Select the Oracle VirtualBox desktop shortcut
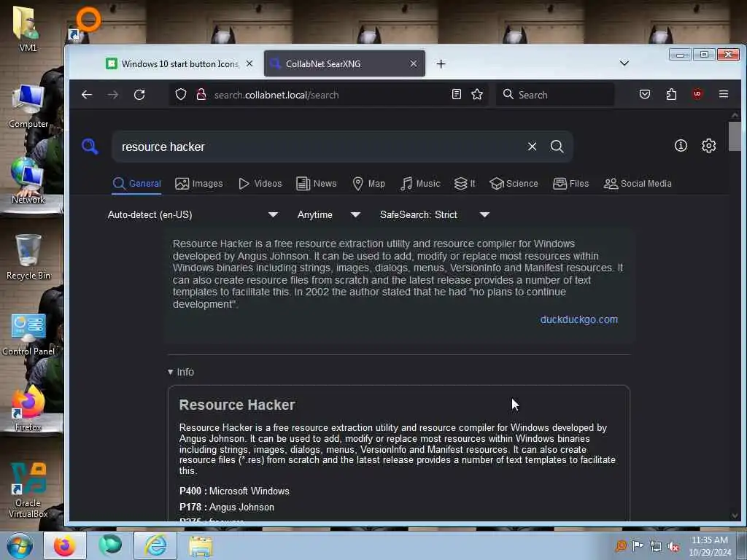This screenshot has width=747, height=560. (28, 491)
